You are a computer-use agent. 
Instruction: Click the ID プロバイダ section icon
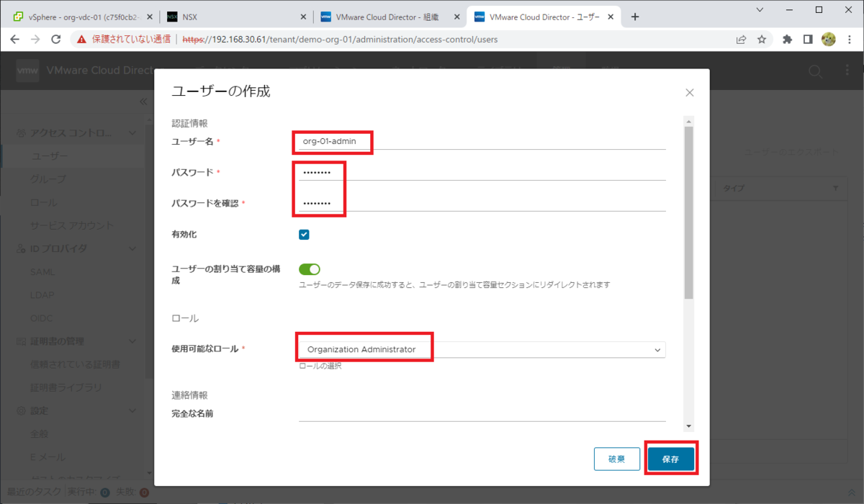[22, 248]
